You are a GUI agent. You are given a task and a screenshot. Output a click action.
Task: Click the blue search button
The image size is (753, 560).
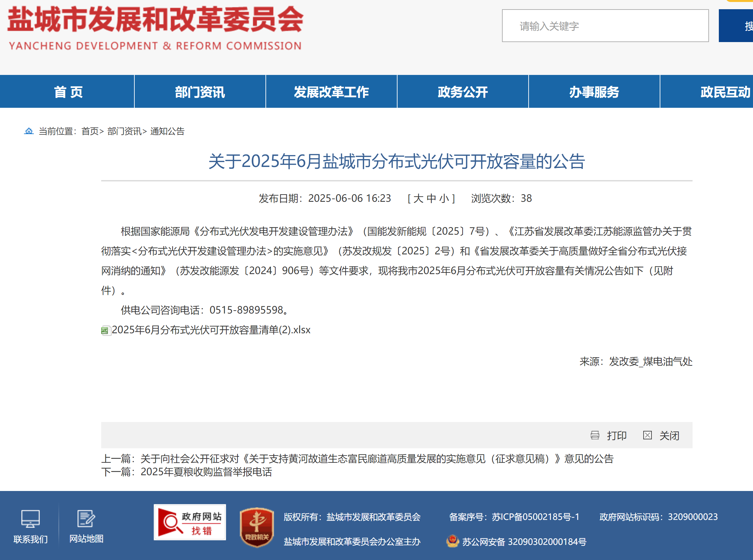tap(736, 26)
